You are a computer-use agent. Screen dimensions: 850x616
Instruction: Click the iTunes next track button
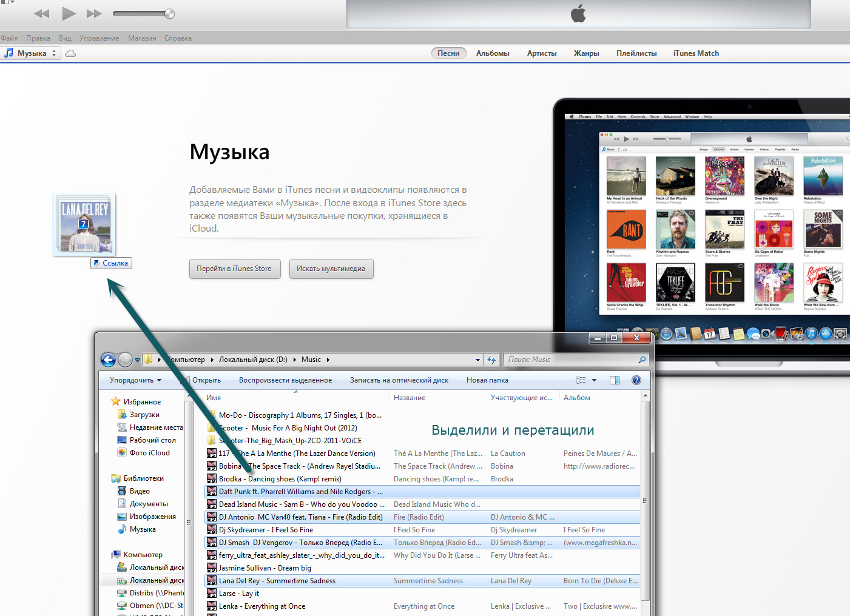[94, 13]
